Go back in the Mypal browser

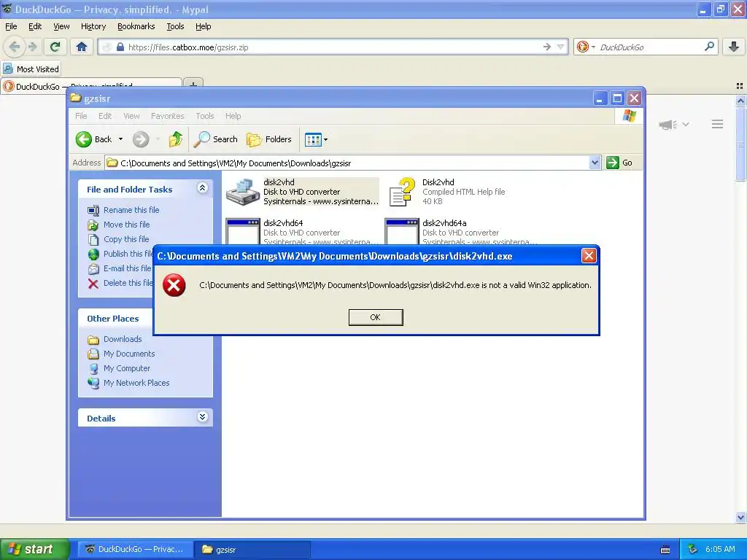coord(15,47)
